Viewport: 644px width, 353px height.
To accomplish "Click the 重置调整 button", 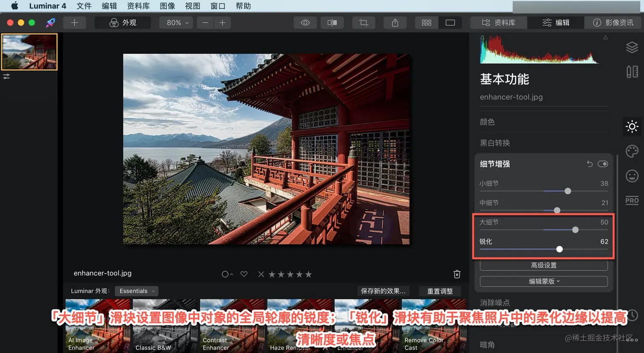I will 440,291.
